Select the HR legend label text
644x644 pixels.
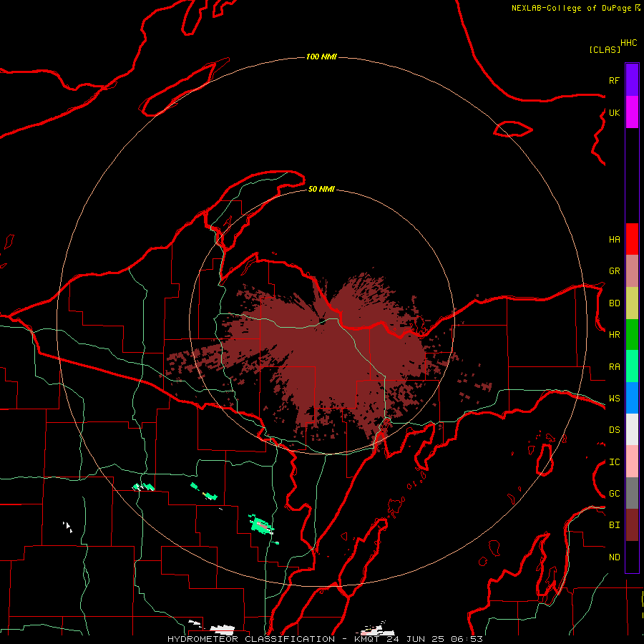pos(614,335)
